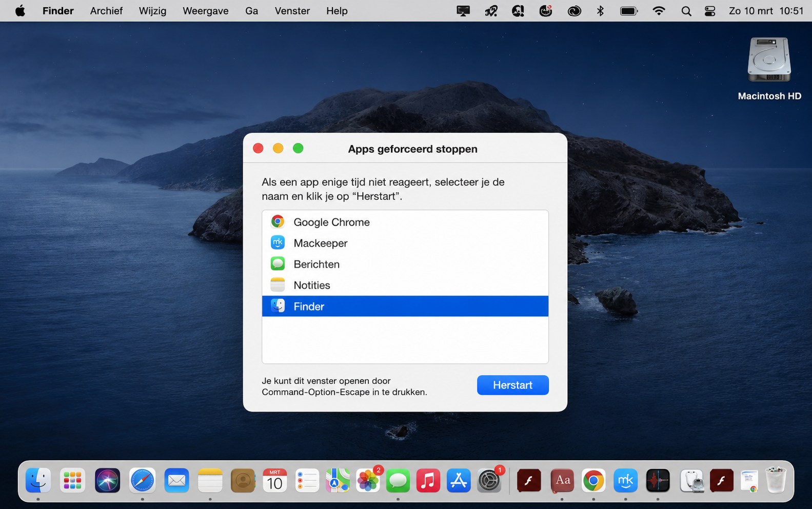Show date and time Zo 10 mrt
Image resolution: width=812 pixels, height=509 pixels.
click(766, 11)
